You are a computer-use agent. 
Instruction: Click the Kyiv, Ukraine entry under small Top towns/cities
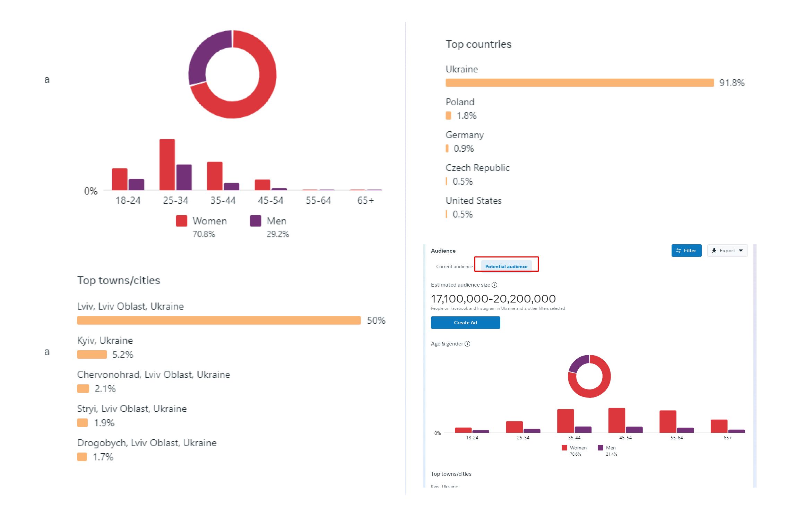tap(444, 486)
